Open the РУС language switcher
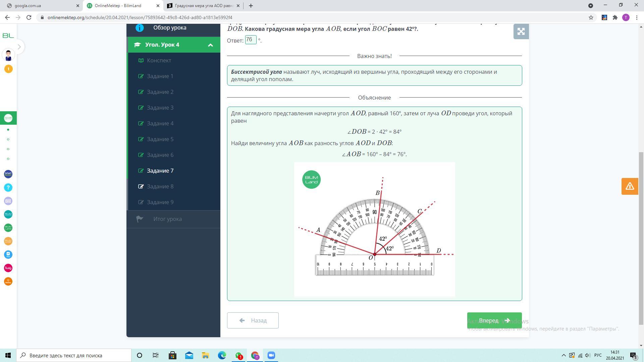Viewport: 644px width, 362px height. [x=598, y=355]
